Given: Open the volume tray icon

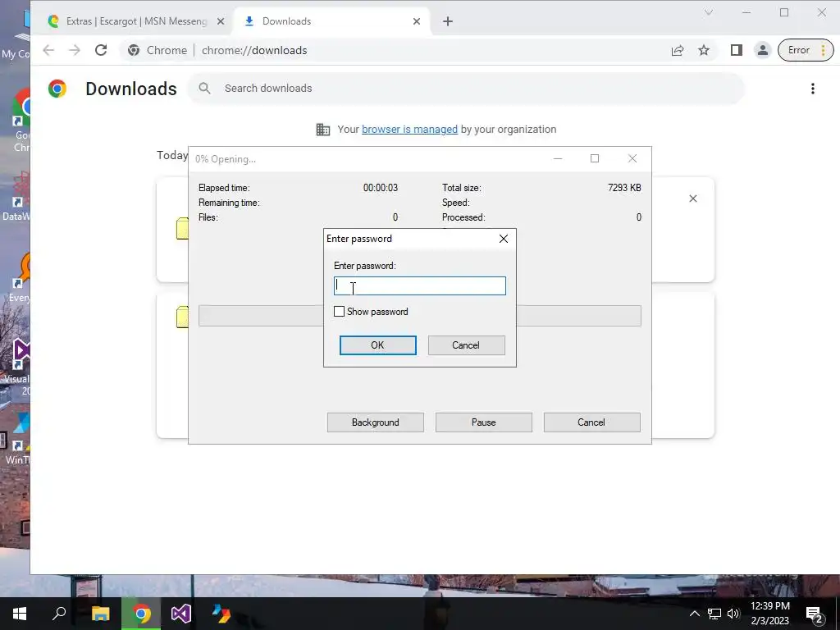Looking at the screenshot, I should (x=733, y=614).
